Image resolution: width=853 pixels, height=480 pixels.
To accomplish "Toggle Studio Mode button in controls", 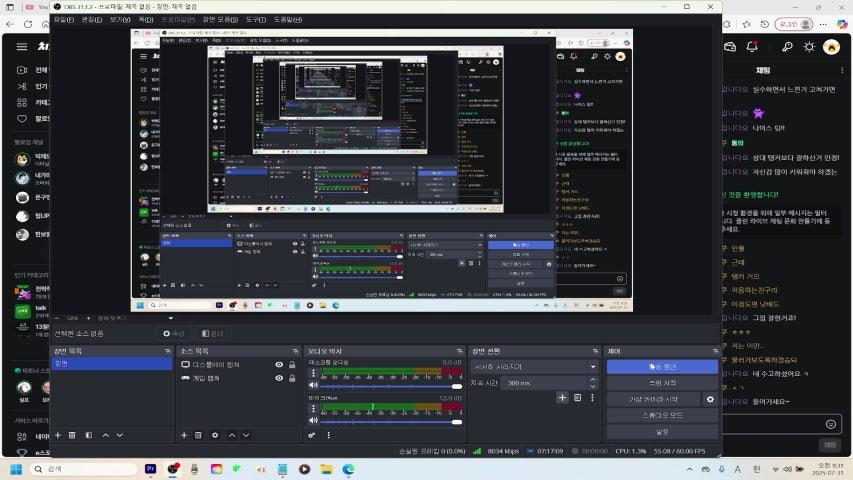I will (662, 415).
